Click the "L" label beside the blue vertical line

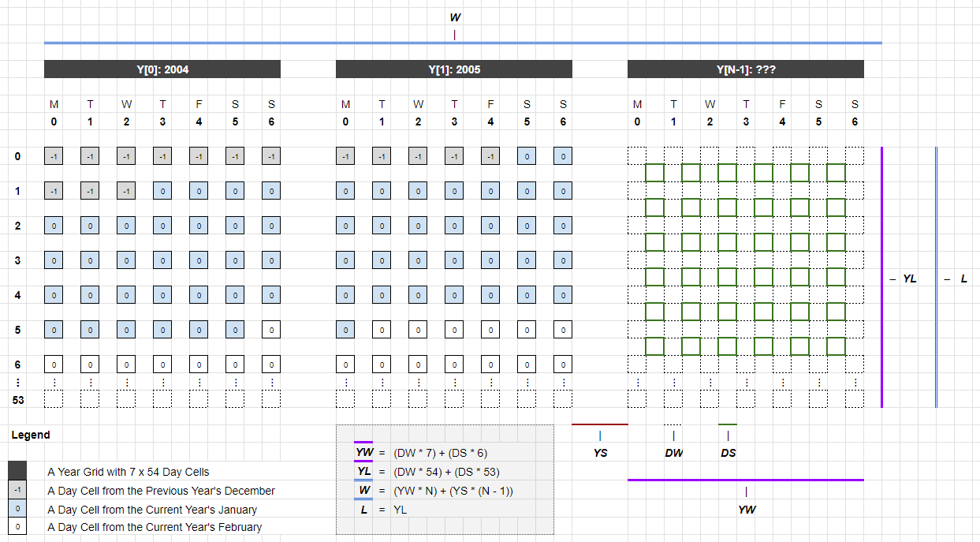[963, 279]
